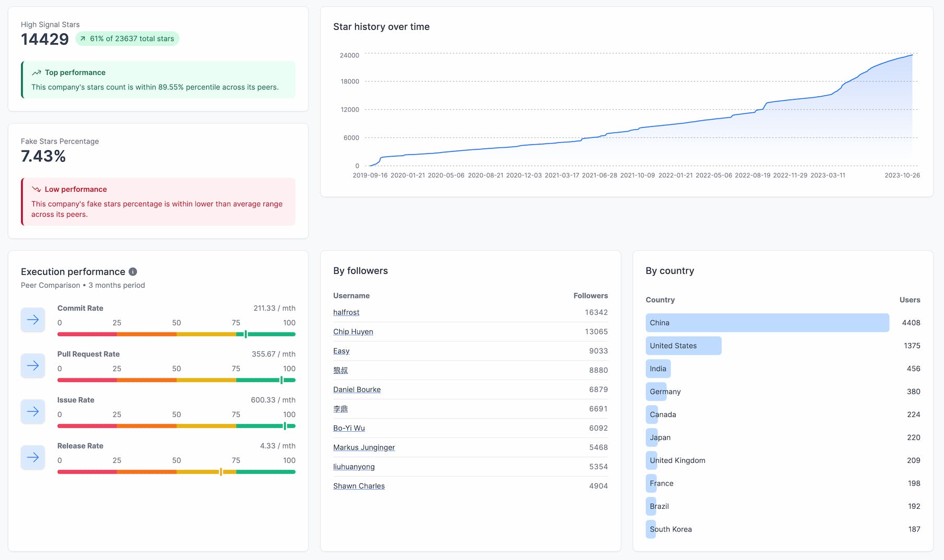The width and height of the screenshot is (944, 560).
Task: Click the 61% of total stars badge
Action: 127,38
